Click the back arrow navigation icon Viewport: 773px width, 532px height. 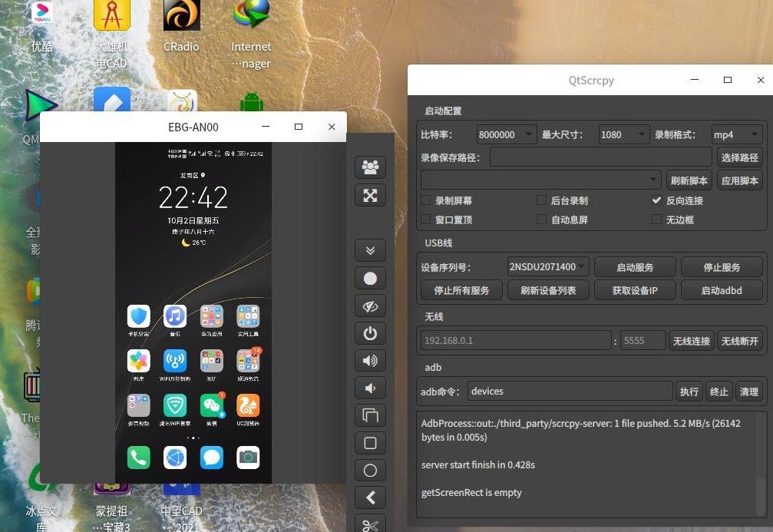tap(370, 497)
